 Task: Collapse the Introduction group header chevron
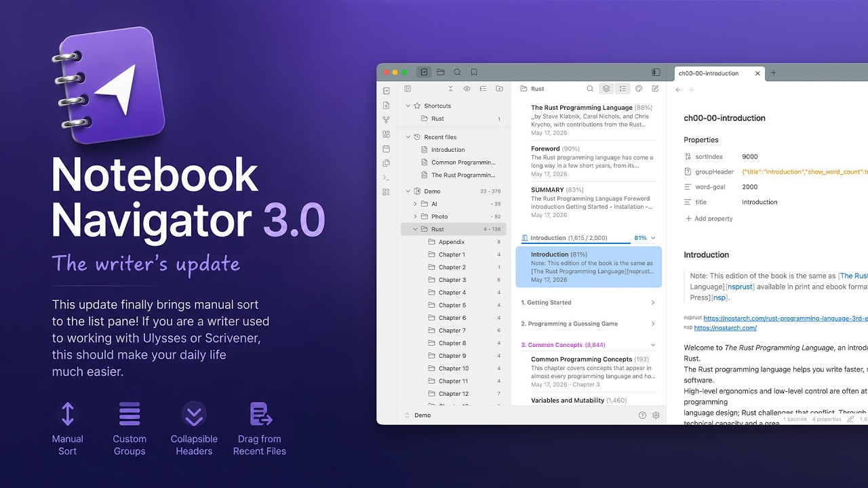[653, 238]
